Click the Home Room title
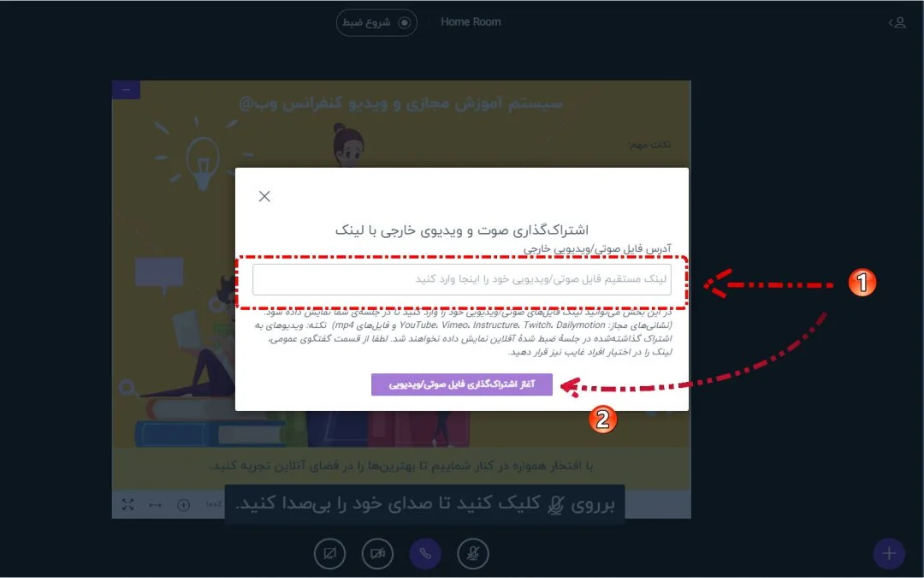Viewport: 924px width, 578px height. pos(471,21)
